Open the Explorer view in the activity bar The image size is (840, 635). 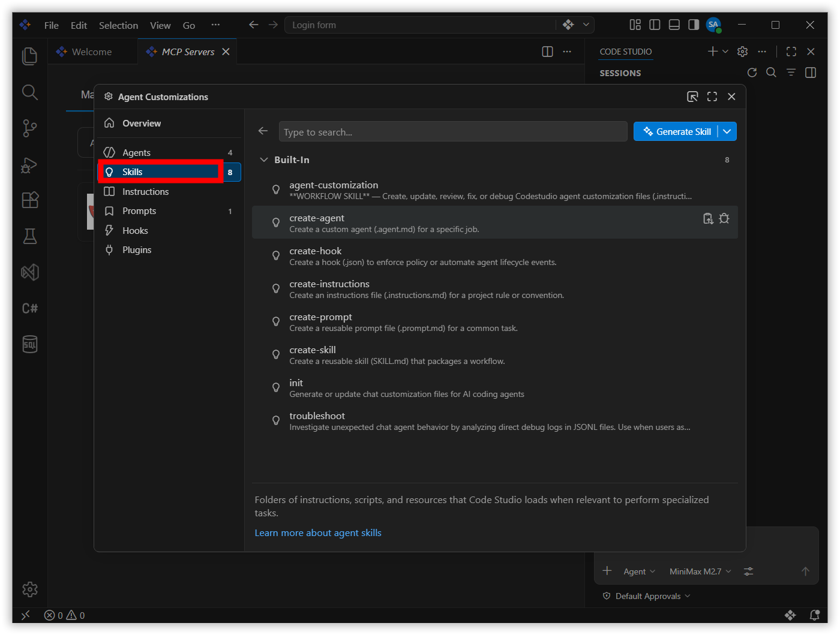[x=29, y=56]
